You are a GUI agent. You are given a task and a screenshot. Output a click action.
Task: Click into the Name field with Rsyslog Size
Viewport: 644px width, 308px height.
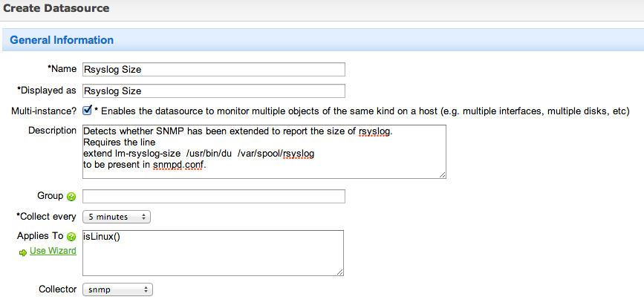[x=214, y=69]
